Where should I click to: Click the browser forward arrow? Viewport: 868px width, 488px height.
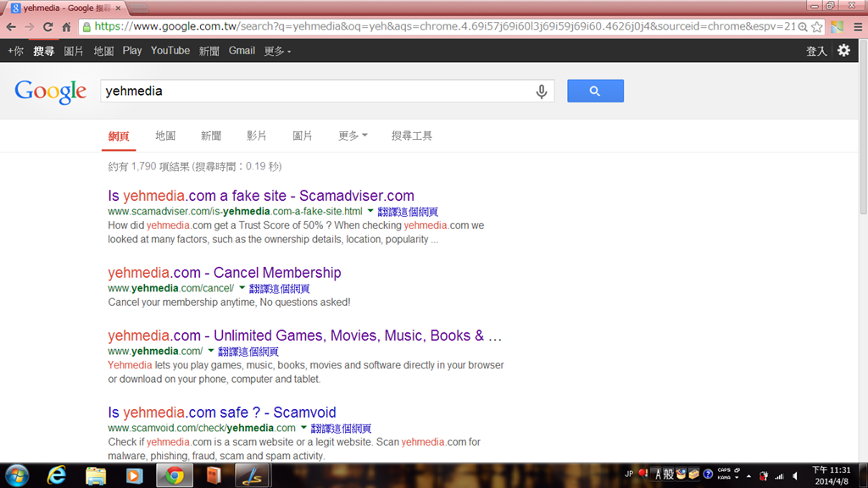coord(30,26)
